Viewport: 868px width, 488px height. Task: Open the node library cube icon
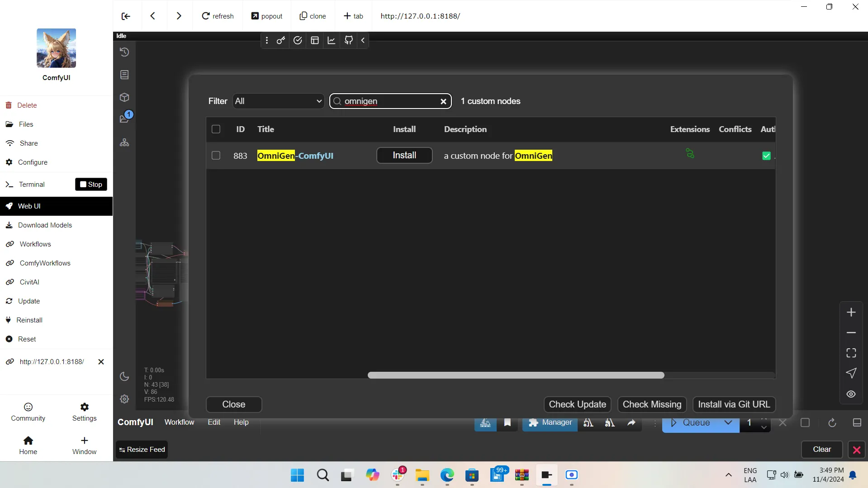[124, 97]
